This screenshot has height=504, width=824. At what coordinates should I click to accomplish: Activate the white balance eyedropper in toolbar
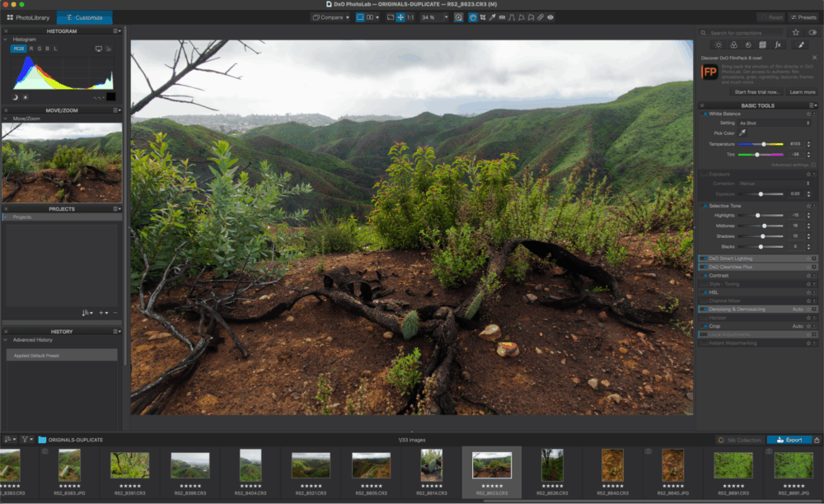(492, 17)
